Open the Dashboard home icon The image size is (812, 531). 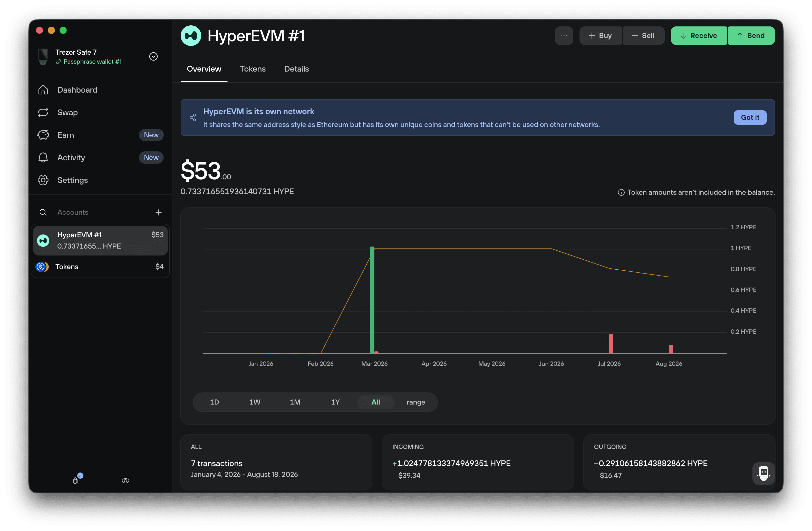click(43, 90)
